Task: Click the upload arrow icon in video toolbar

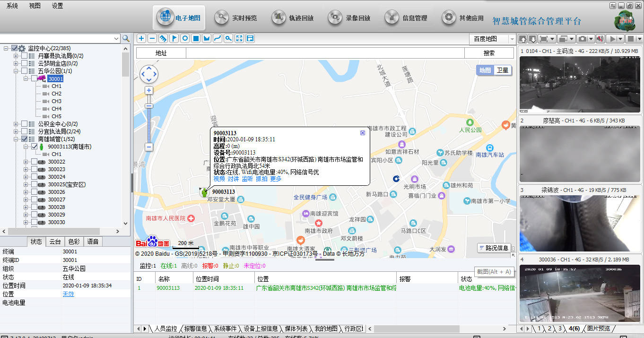Action: (523, 39)
